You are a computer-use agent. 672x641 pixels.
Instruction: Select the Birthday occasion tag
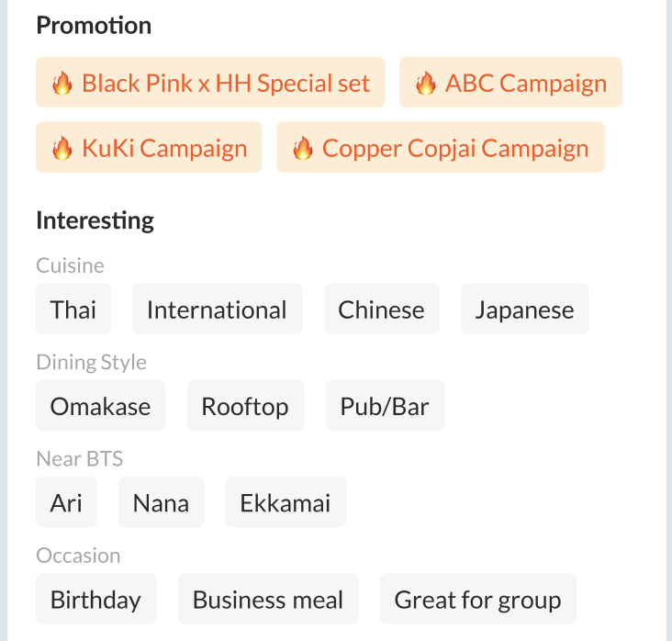click(x=95, y=600)
